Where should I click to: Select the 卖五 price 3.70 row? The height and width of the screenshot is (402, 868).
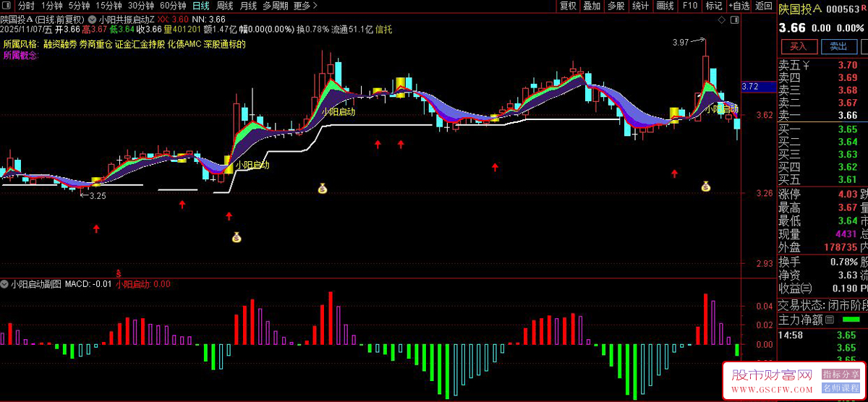pos(822,65)
